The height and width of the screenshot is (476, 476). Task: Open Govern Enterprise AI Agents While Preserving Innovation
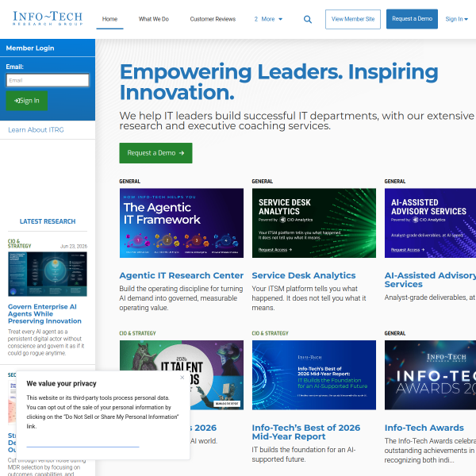click(44, 314)
